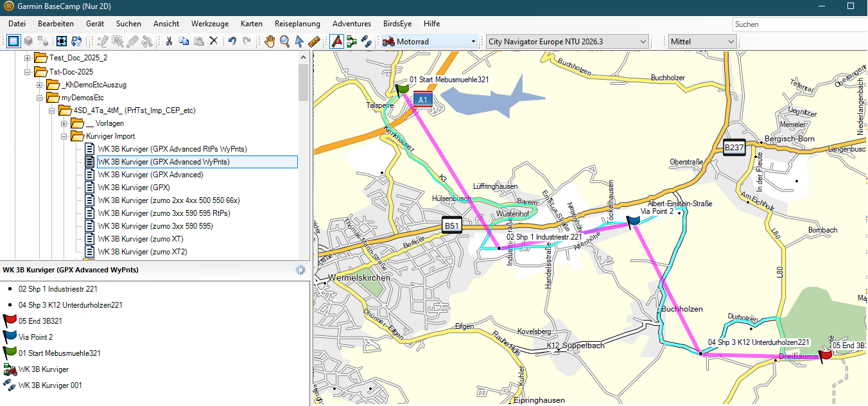Click the Copy icon
The width and height of the screenshot is (868, 406).
click(184, 41)
